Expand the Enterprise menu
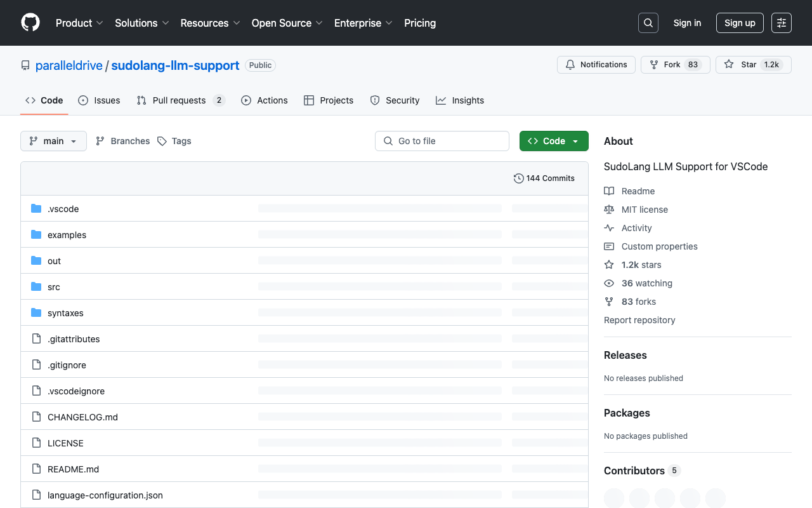The image size is (812, 508). coord(363,23)
